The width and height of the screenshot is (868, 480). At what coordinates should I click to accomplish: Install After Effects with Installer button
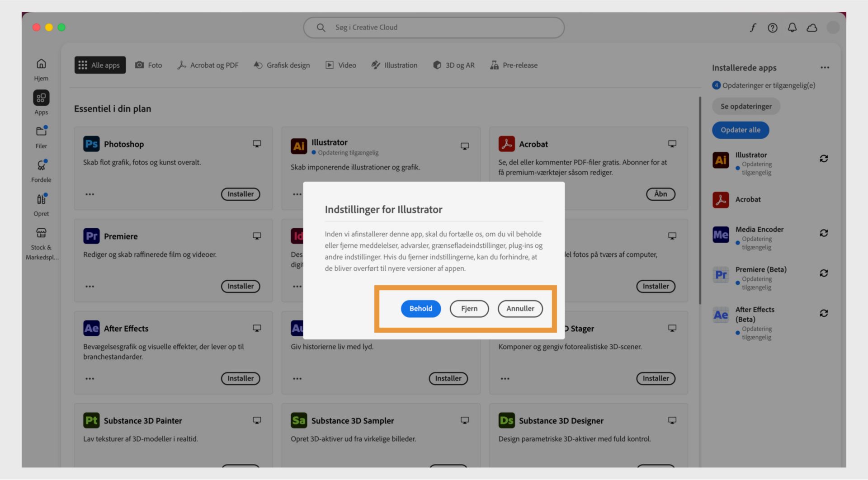[x=241, y=379]
